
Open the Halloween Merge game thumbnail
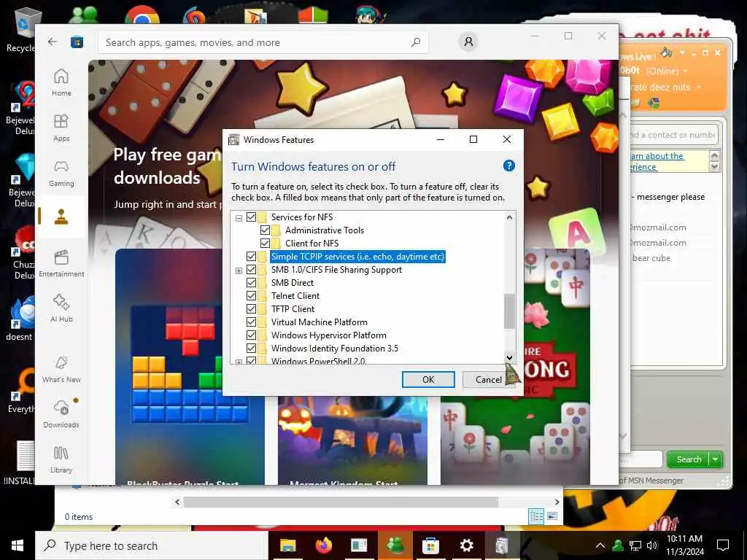352,441
